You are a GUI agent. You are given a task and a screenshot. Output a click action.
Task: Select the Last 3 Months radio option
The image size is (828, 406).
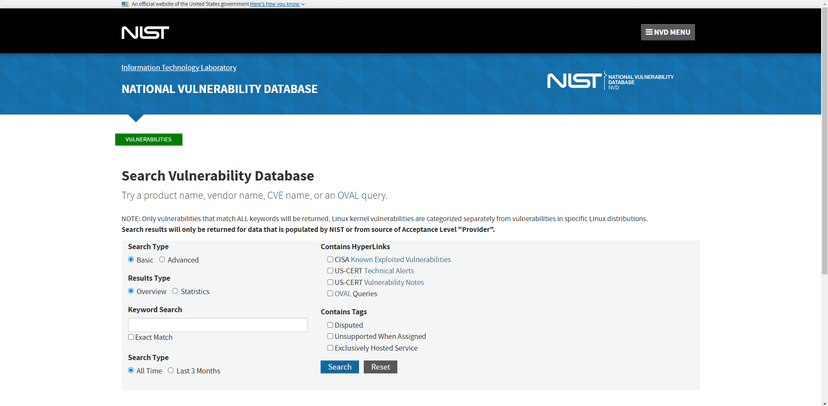pos(171,370)
